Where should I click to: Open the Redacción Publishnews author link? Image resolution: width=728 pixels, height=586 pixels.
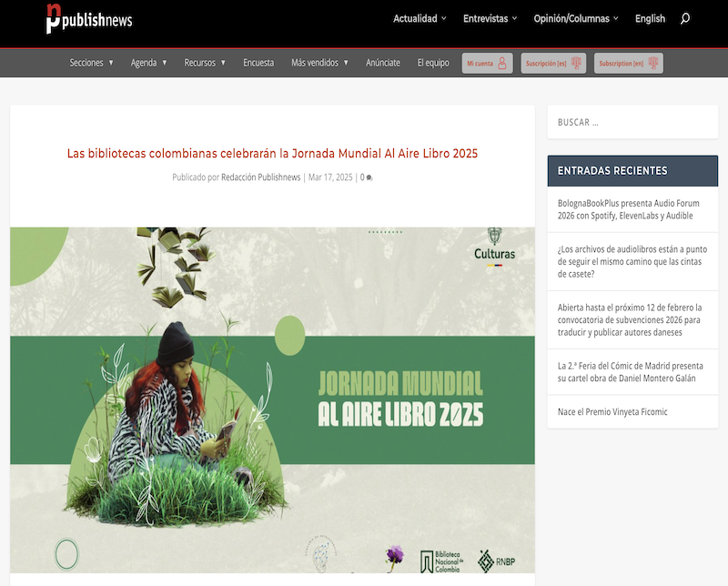pos(260,177)
